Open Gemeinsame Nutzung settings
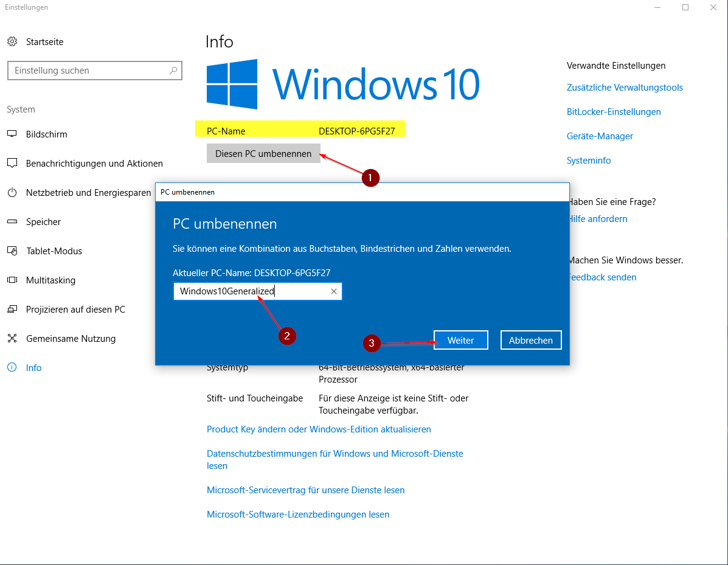 [x=71, y=339]
